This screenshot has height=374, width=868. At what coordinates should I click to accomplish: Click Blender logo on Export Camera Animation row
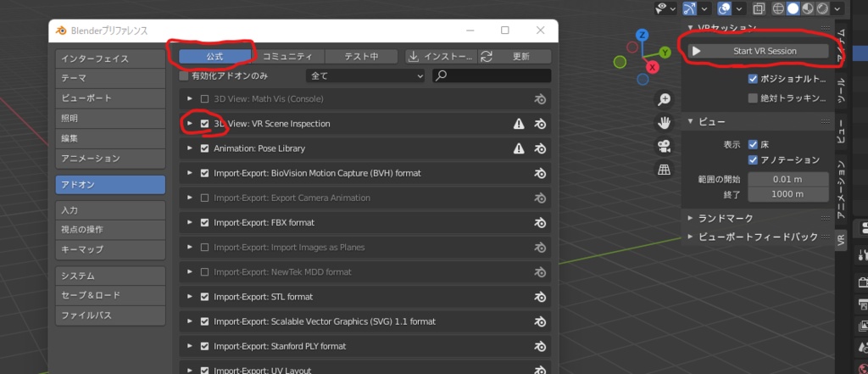click(540, 198)
